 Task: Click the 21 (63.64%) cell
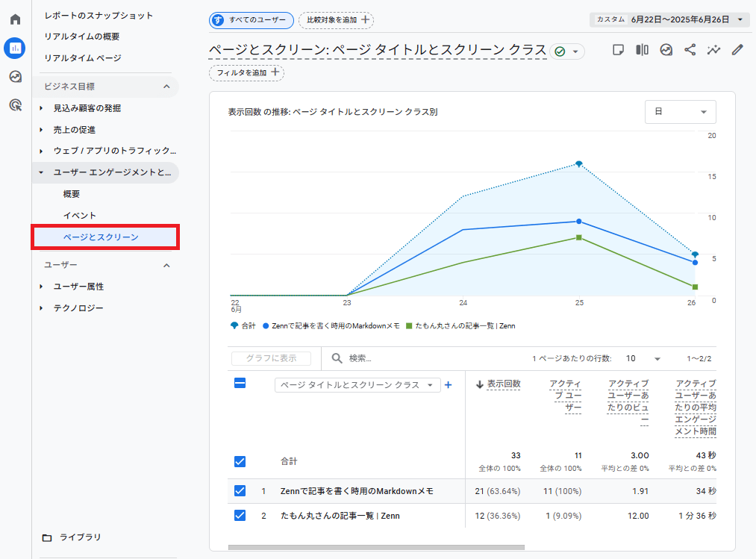[x=498, y=491]
